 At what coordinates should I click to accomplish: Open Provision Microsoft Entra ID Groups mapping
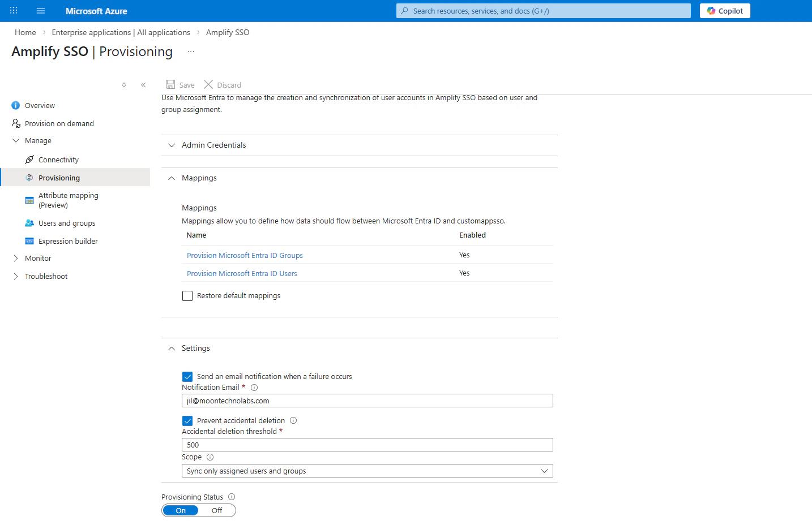[x=245, y=255]
